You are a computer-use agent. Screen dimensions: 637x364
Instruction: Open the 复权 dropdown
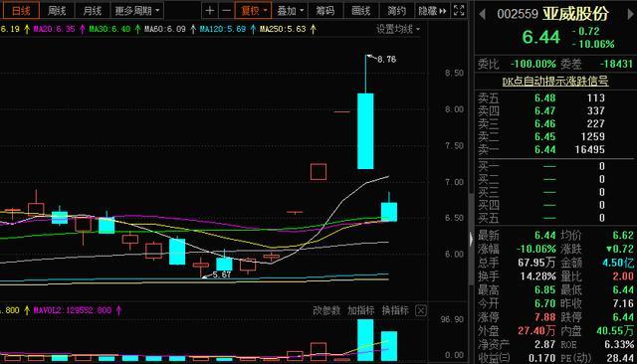coord(254,11)
